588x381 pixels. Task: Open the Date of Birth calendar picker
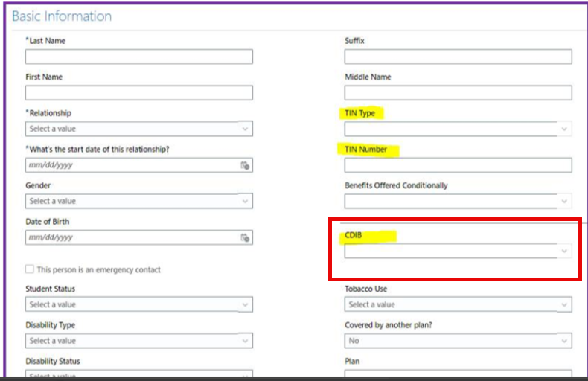point(245,237)
